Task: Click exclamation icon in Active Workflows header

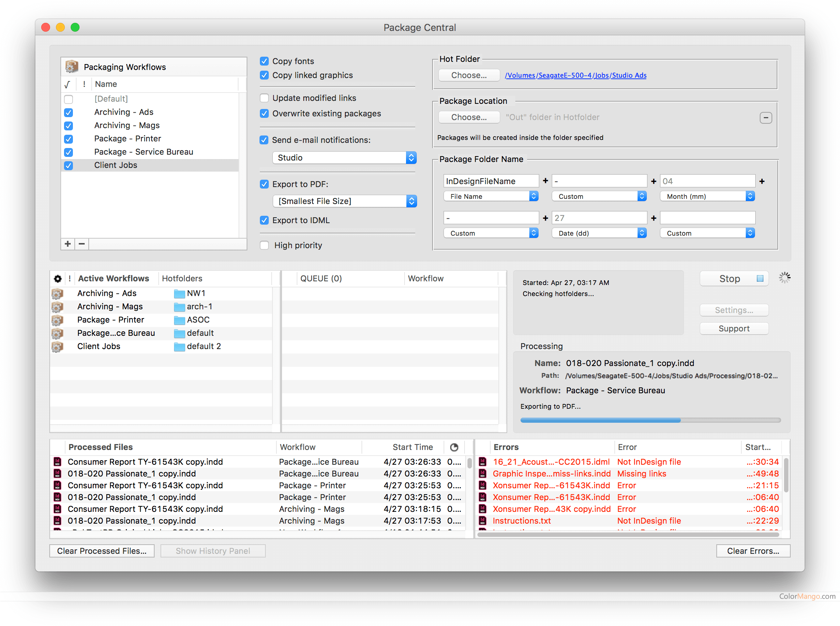Action: pyautogui.click(x=70, y=278)
